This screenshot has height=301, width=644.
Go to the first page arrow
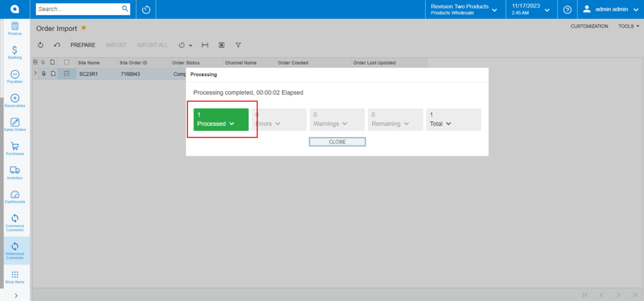coord(586,295)
